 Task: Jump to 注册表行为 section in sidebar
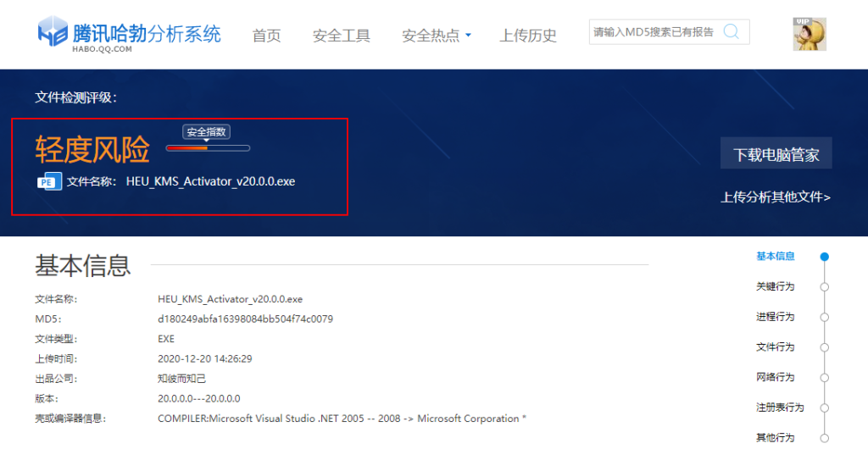click(780, 407)
